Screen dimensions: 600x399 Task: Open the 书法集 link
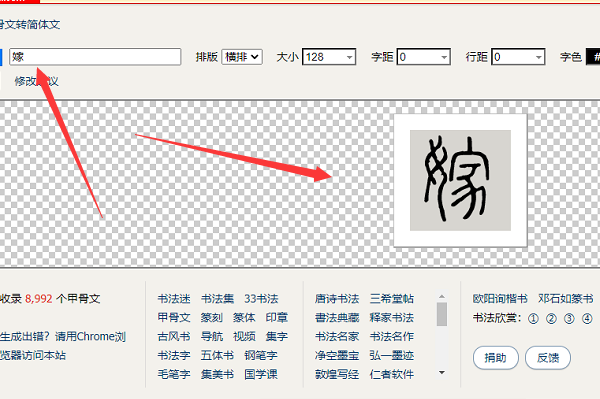[x=217, y=299]
